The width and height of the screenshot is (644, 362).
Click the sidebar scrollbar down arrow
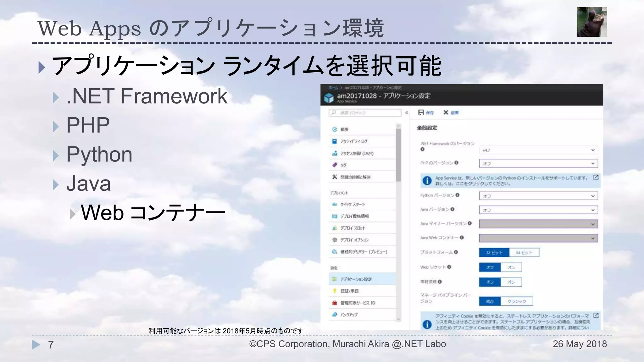(399, 319)
